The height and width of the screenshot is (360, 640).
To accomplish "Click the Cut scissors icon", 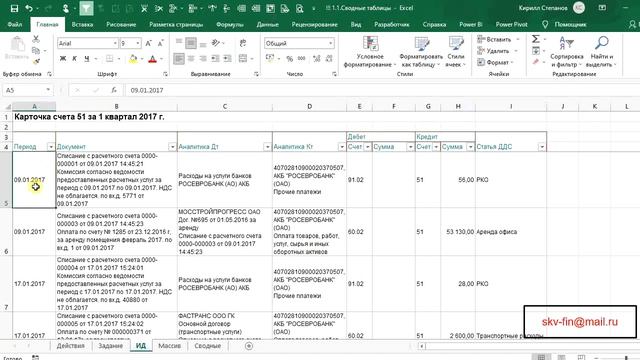I will (x=36, y=39).
